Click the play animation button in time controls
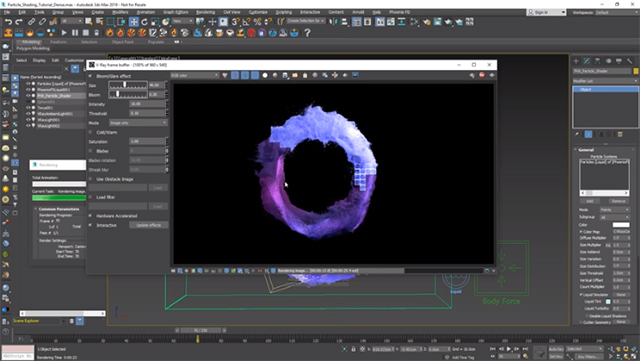 pos(509,349)
